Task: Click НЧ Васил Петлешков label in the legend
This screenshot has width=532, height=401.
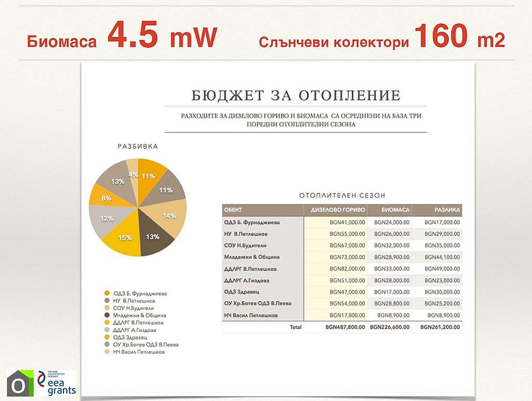Action: [139, 352]
